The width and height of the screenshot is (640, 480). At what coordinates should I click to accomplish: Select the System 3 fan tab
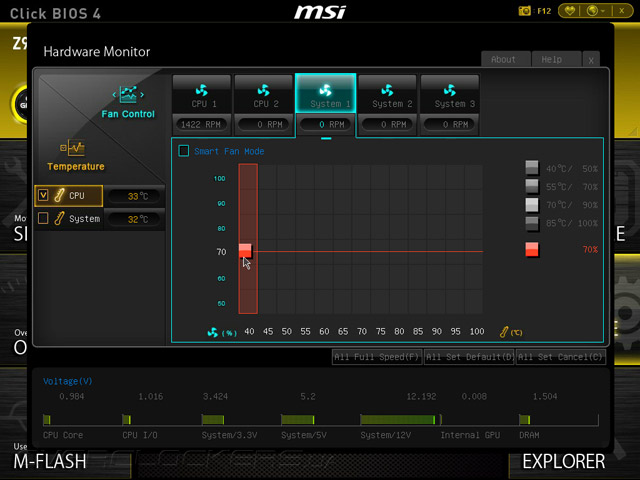(449, 94)
